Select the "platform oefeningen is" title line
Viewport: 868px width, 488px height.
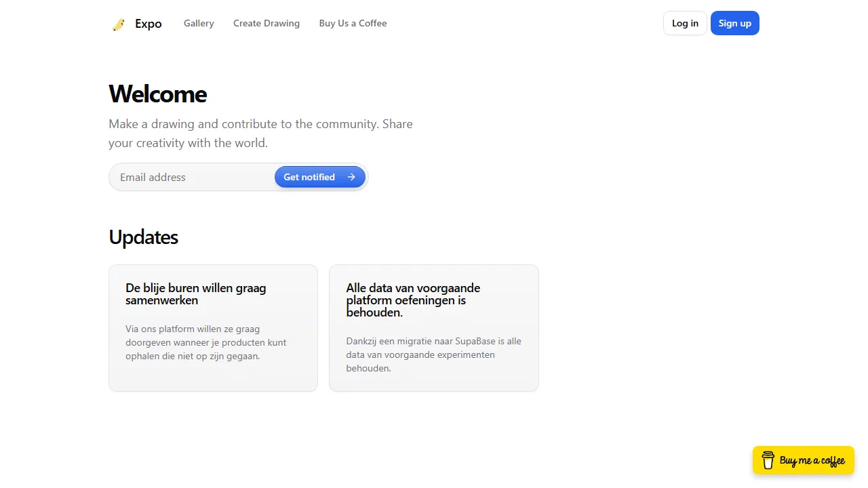pos(406,300)
